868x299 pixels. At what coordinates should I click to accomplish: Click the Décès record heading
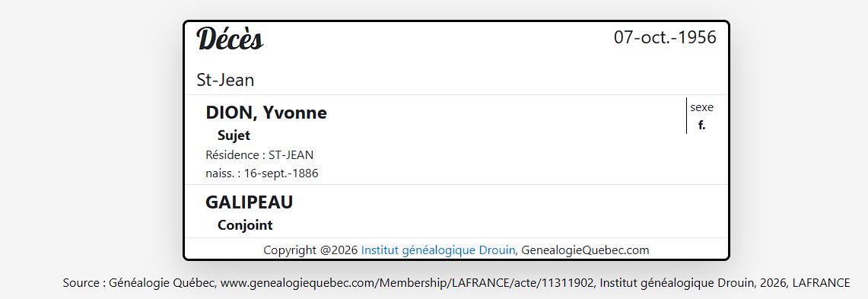tap(230, 39)
